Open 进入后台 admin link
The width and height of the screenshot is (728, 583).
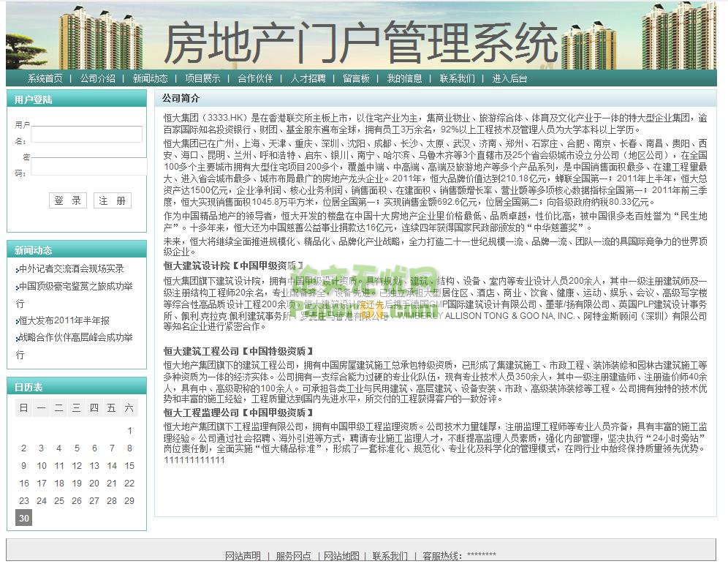(x=509, y=78)
